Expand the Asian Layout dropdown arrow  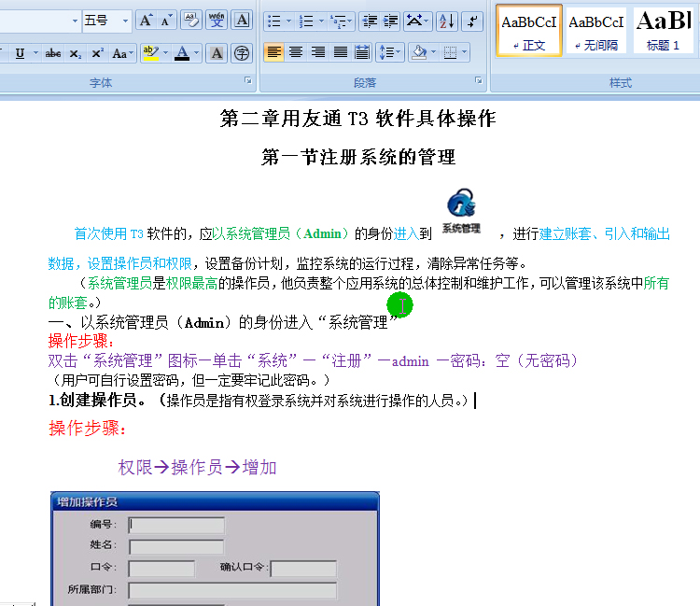(x=427, y=21)
